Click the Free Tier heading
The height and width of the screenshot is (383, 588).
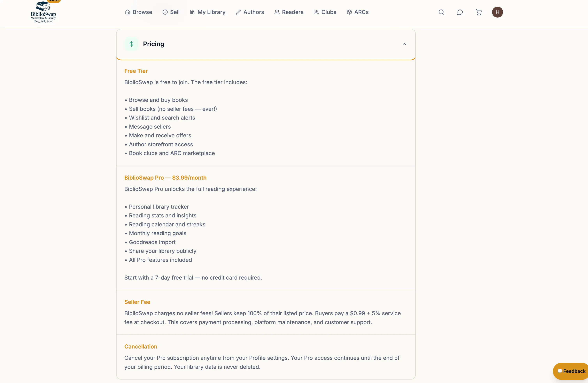[136, 71]
